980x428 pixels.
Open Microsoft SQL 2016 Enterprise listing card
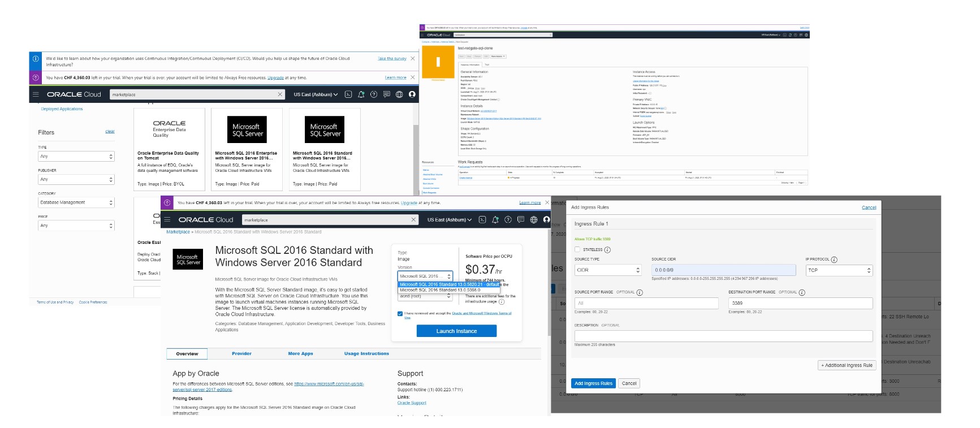[247, 149]
